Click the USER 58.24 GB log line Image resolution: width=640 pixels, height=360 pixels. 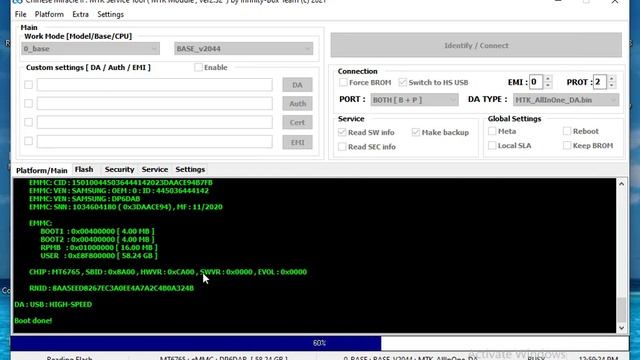tap(99, 256)
